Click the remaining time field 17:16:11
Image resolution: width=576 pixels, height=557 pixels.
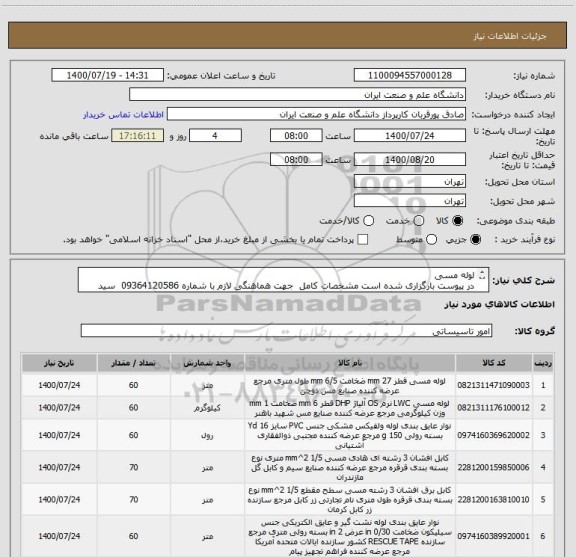coord(137,136)
